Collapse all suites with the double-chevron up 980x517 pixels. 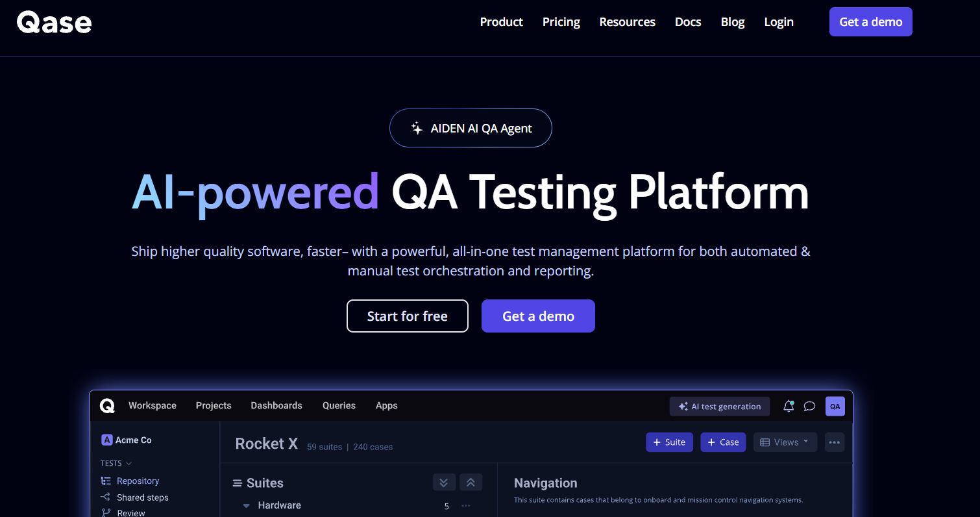point(471,482)
